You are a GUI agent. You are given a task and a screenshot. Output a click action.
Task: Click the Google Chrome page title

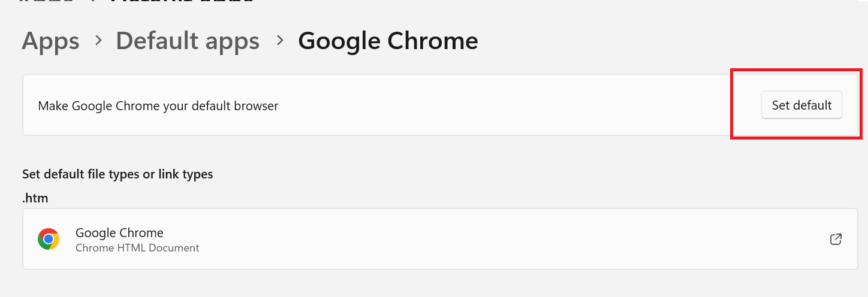[388, 41]
